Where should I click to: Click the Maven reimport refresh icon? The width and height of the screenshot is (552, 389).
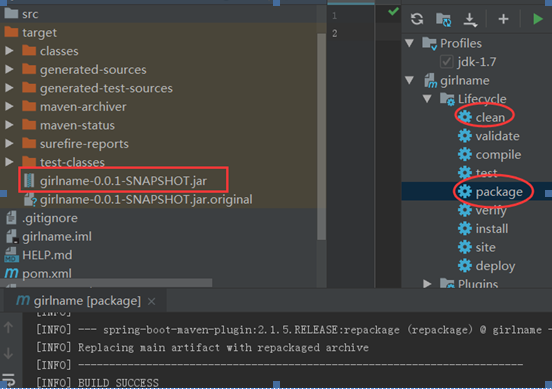417,19
